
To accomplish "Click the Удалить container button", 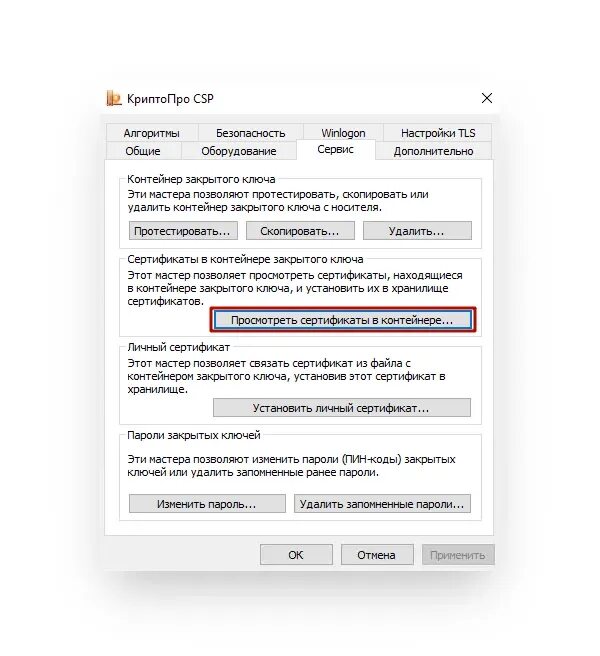I will (417, 231).
